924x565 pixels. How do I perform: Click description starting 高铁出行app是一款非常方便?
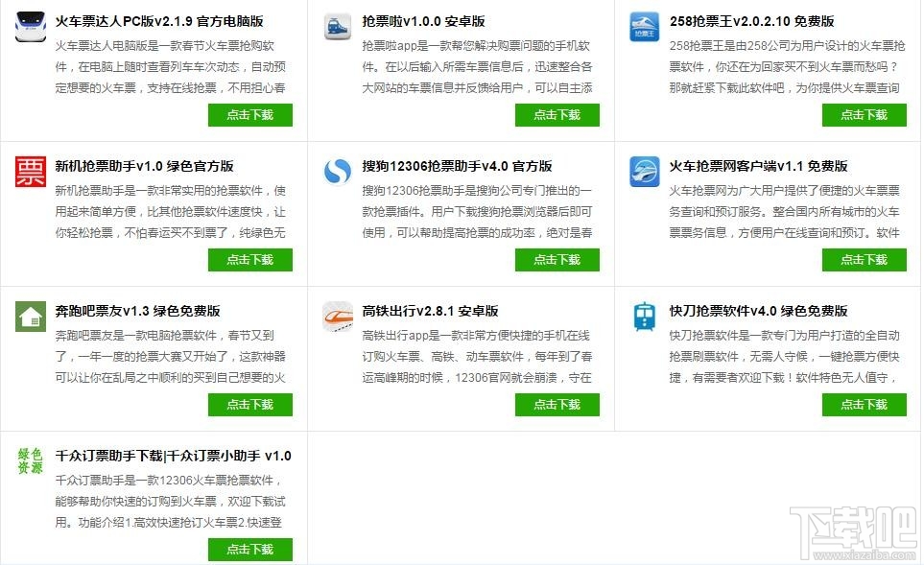pyautogui.click(x=477, y=357)
